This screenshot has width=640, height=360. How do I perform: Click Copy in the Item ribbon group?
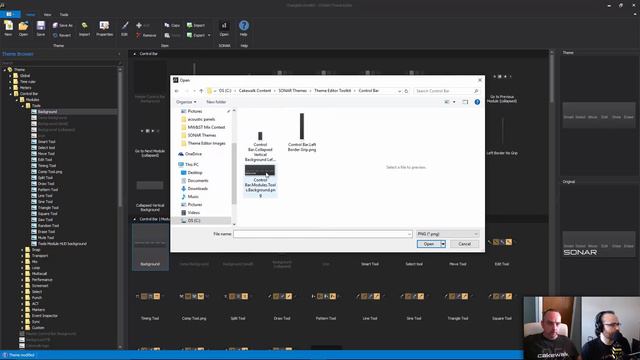click(x=172, y=25)
